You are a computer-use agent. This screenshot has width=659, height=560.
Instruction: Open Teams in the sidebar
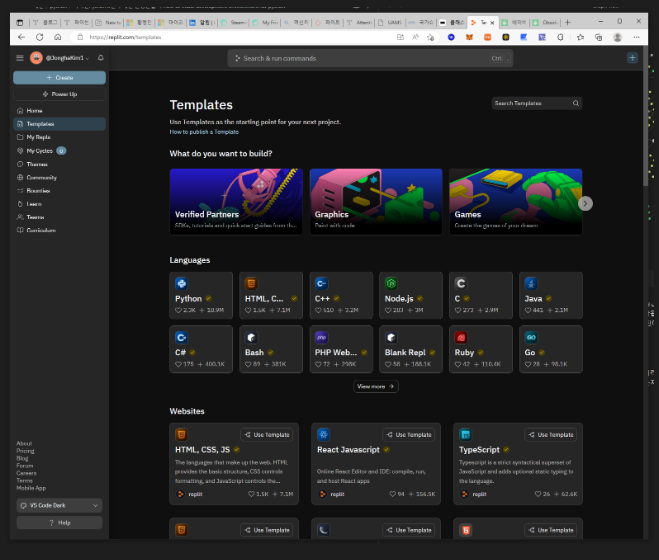click(59, 217)
